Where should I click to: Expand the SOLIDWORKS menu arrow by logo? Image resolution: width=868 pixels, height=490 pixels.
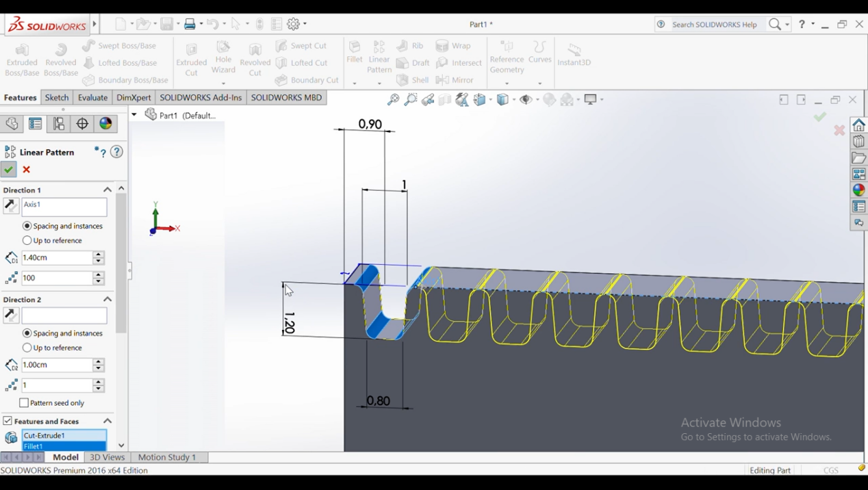[94, 24]
